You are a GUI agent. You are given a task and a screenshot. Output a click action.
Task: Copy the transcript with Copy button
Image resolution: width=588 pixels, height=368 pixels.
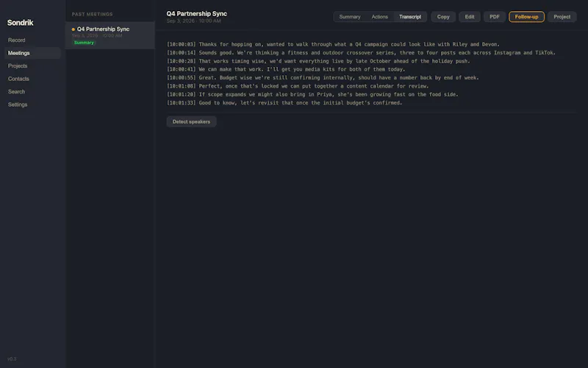pos(443,17)
